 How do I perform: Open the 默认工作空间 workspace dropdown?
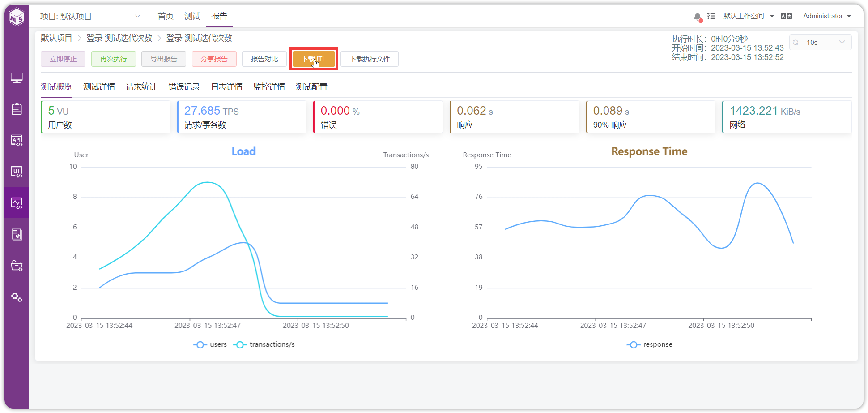[x=749, y=16]
